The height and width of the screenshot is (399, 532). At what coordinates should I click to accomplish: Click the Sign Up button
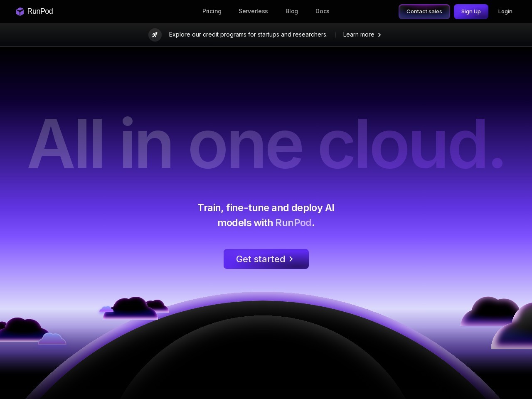(471, 12)
